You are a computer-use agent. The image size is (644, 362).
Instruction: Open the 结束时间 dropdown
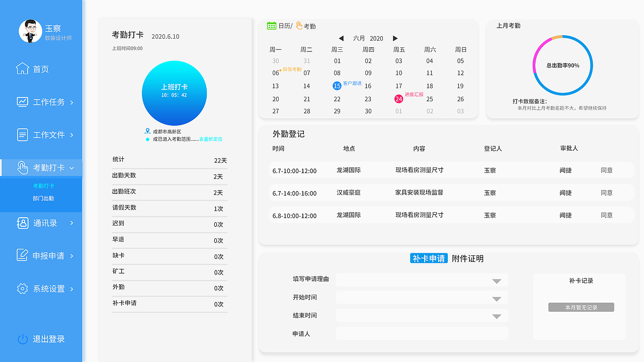497,316
